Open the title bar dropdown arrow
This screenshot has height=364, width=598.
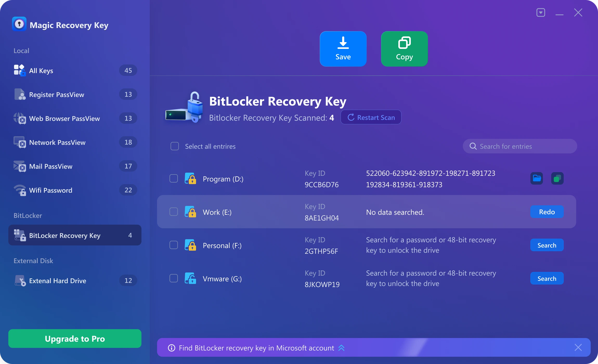(x=541, y=12)
